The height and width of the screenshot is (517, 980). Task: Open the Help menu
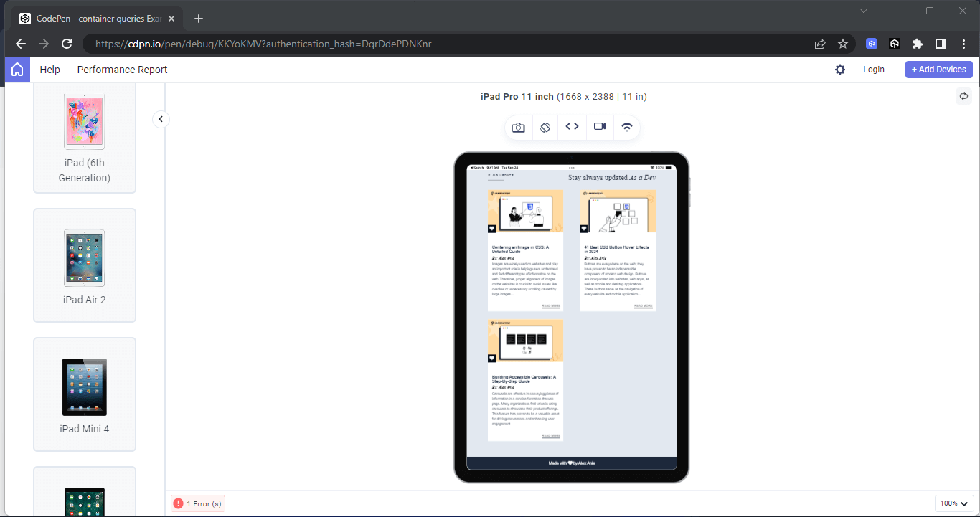tap(50, 70)
